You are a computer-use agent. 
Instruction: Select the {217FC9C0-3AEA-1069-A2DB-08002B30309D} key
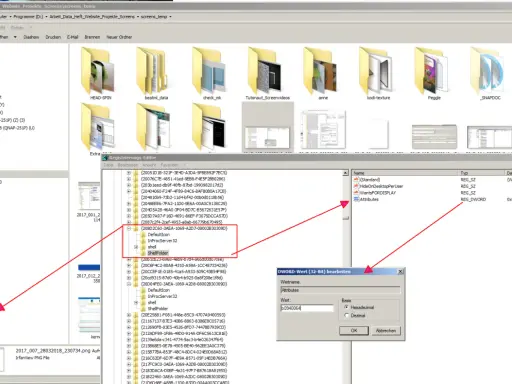pos(184,364)
